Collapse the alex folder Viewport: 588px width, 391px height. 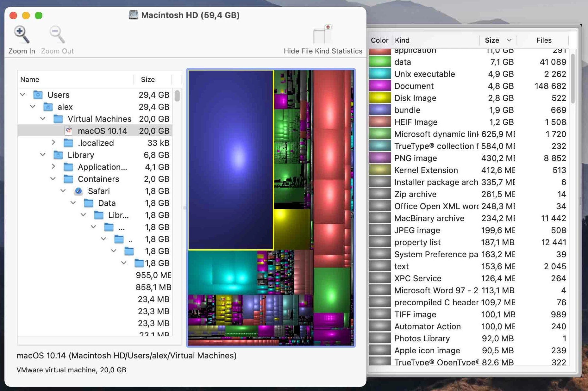point(33,107)
